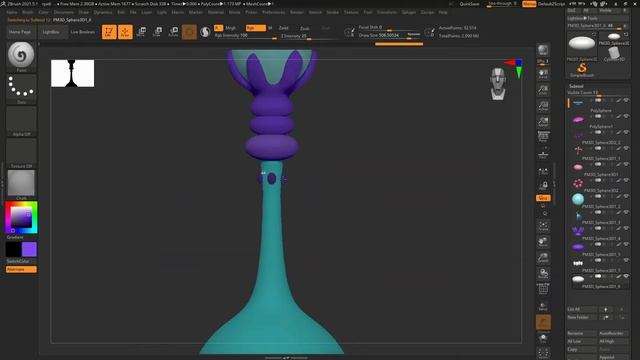Screen dimensions: 640x360
Task: Click the Rgb Intensity slider
Action: click(245, 36)
